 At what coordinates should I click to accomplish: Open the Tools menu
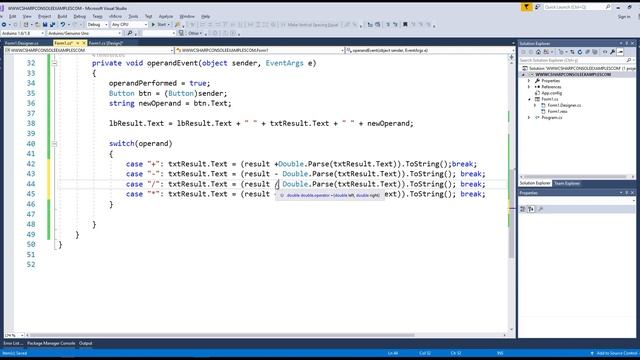click(x=133, y=16)
